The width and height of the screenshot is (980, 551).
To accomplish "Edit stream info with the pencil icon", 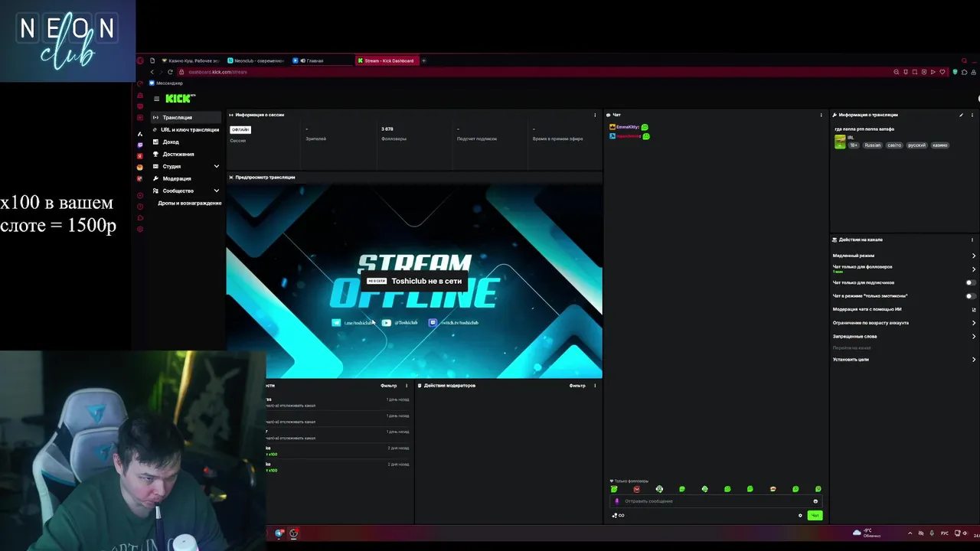I will point(961,115).
